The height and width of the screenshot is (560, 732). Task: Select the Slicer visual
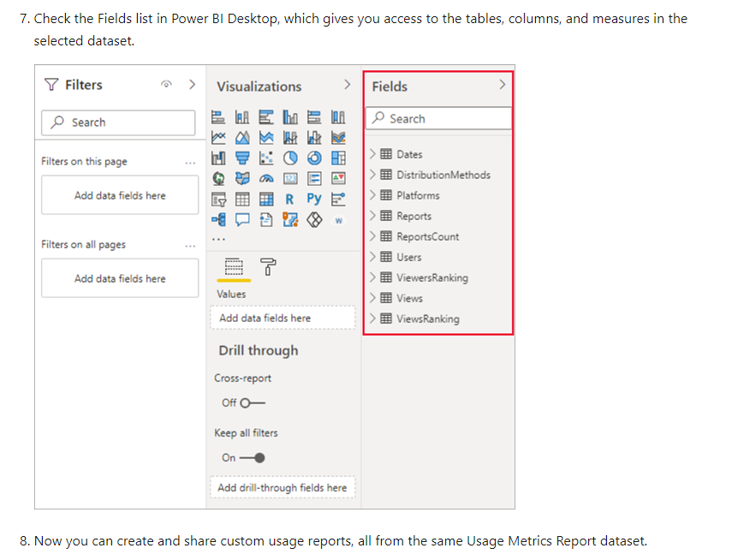coord(218,200)
